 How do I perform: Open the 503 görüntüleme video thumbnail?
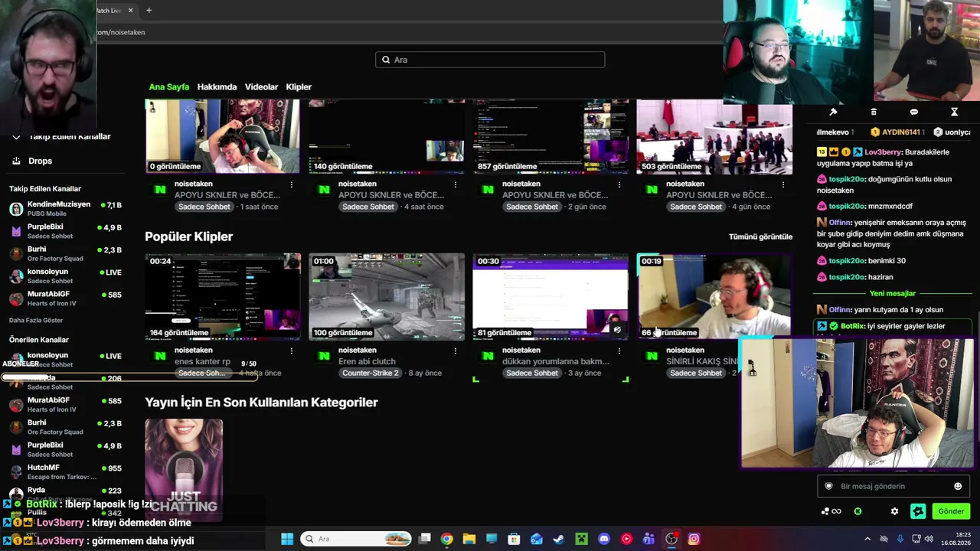click(x=714, y=137)
